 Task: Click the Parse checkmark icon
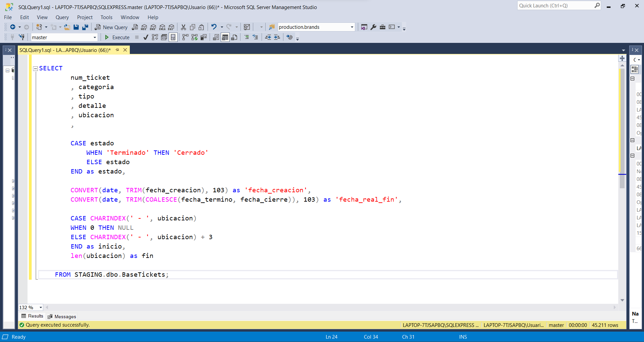(x=146, y=37)
